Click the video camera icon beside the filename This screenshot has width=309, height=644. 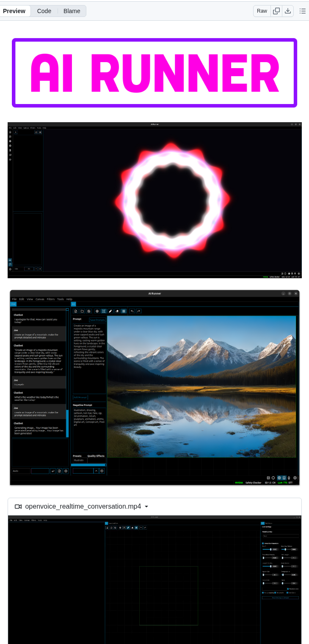pyautogui.click(x=18, y=507)
